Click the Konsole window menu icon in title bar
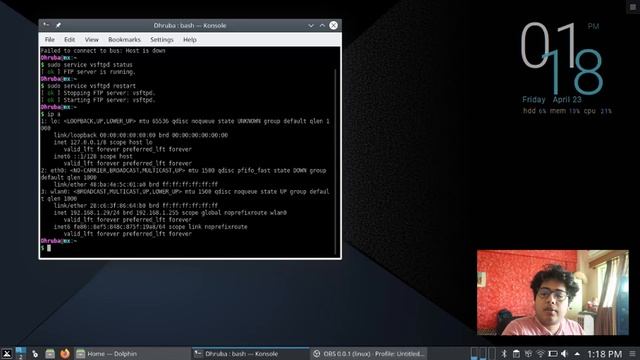 click(x=46, y=25)
